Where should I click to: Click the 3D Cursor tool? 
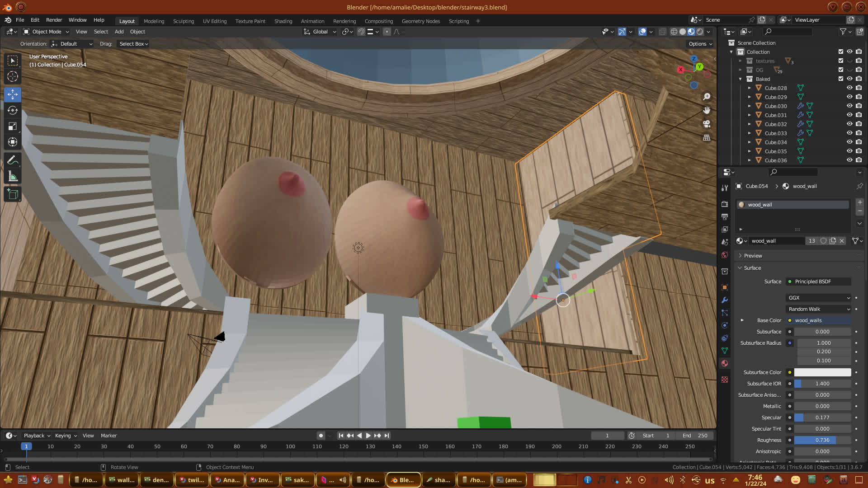[x=13, y=76]
